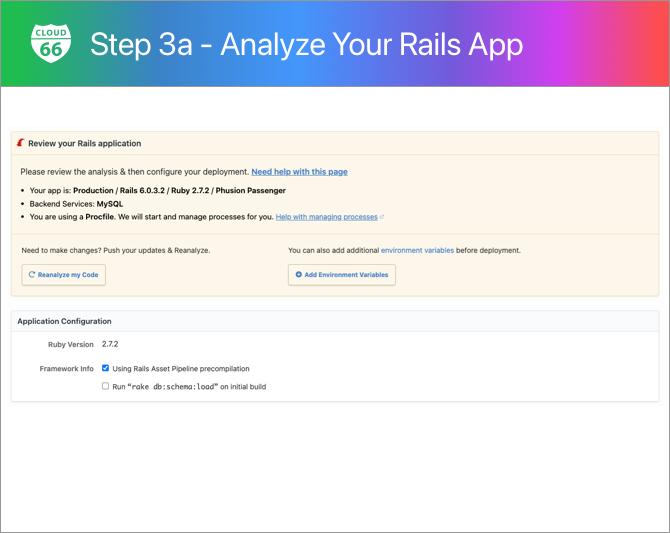The height and width of the screenshot is (533, 670).
Task: Disable Rails Asset Pipeline precompilation checkbox
Action: (x=106, y=368)
